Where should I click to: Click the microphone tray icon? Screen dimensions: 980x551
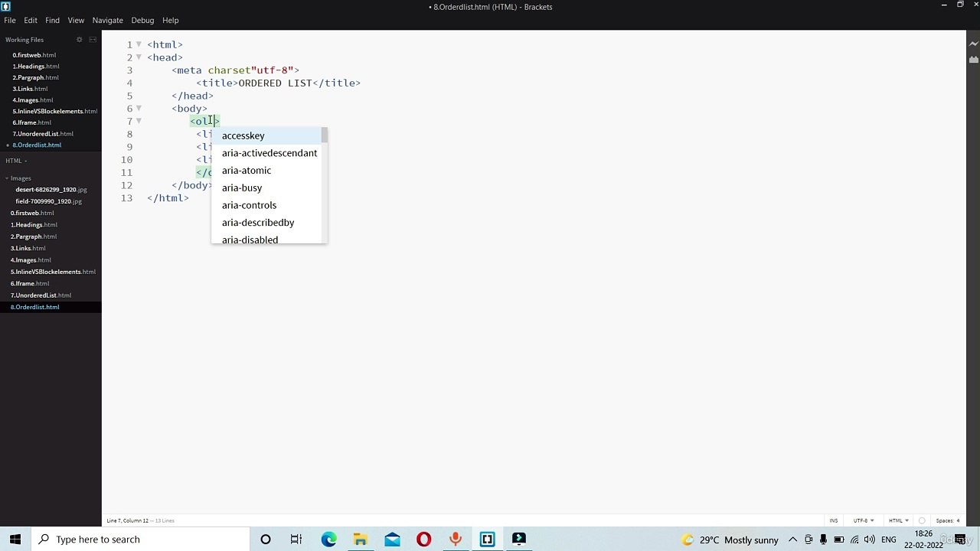pos(824,540)
